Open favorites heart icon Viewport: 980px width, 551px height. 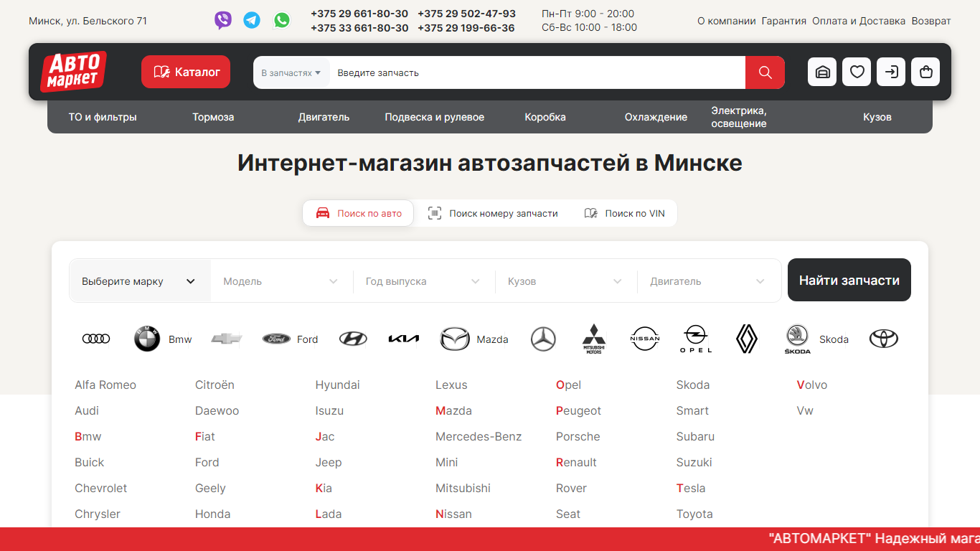[857, 72]
